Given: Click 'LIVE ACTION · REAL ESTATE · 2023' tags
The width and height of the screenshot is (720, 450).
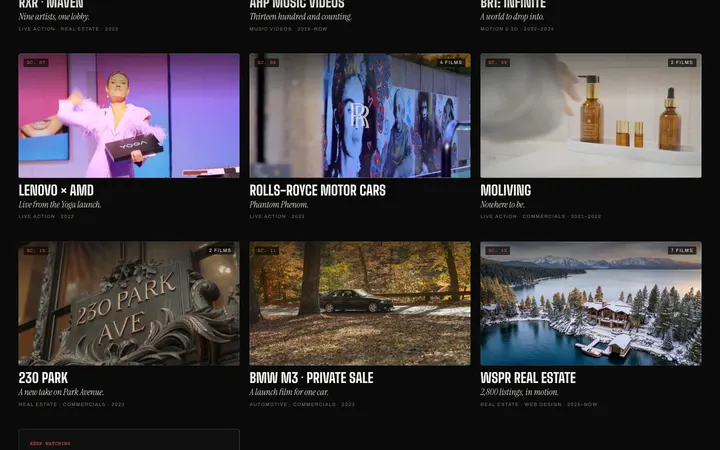Looking at the screenshot, I should click(68, 29).
